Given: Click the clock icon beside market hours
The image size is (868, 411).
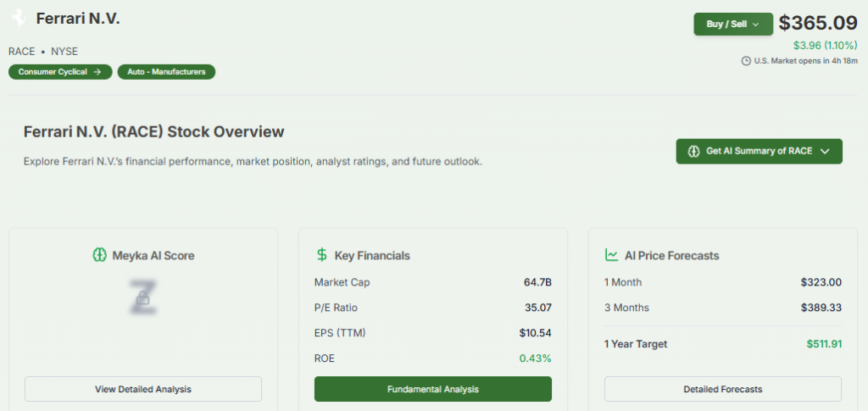Looking at the screenshot, I should tap(746, 61).
